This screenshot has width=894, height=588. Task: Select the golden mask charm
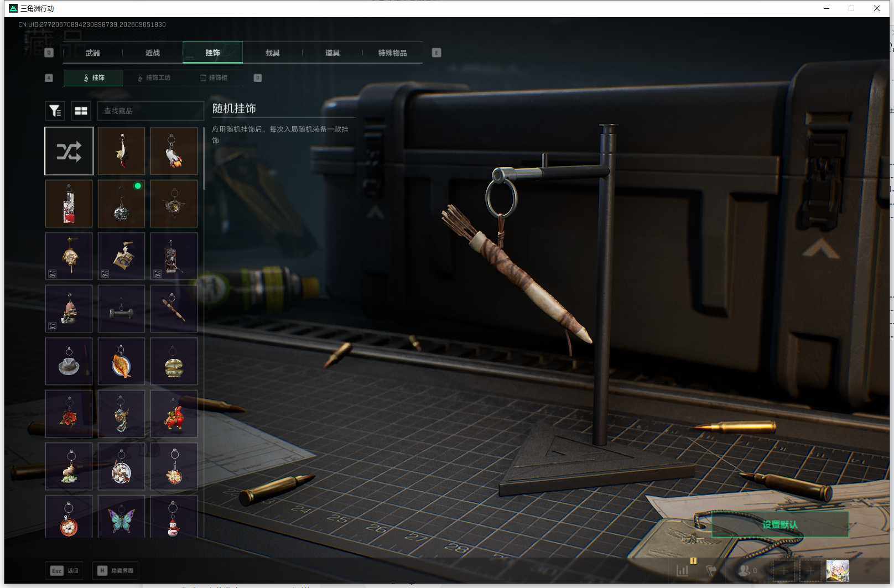[69, 256]
